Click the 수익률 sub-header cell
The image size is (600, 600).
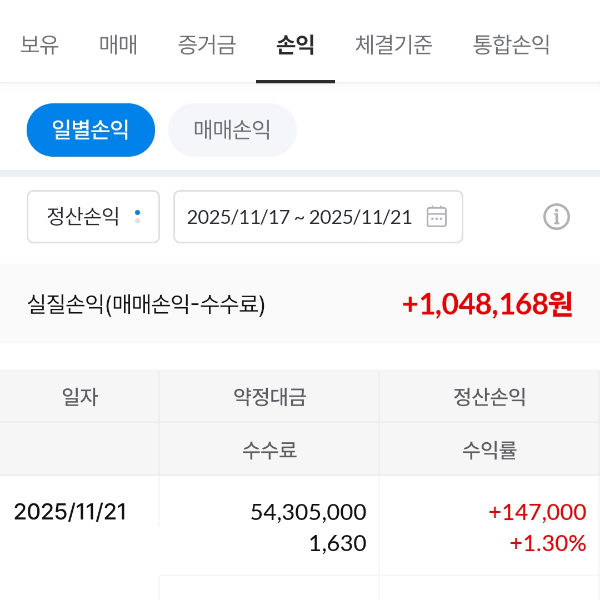pos(489,450)
